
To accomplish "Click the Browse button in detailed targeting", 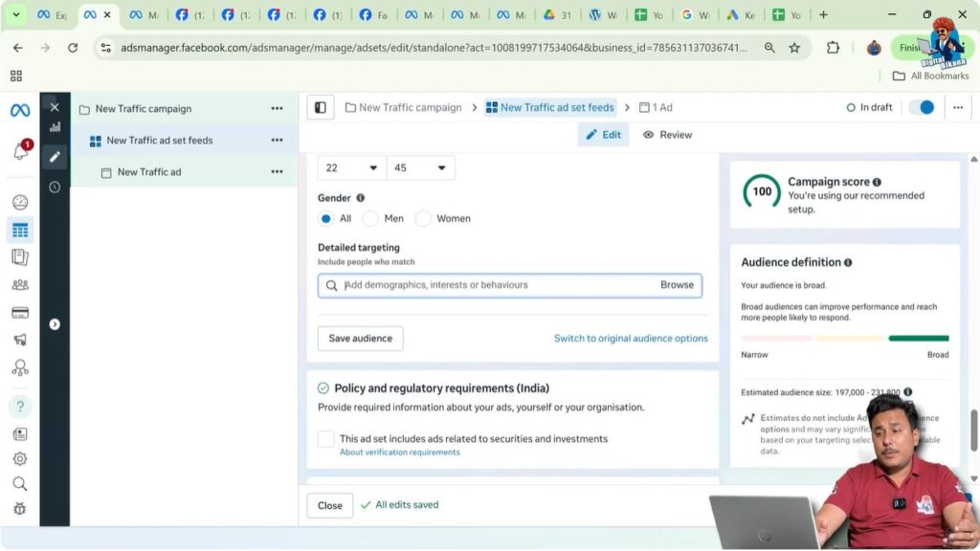I will coord(677,285).
